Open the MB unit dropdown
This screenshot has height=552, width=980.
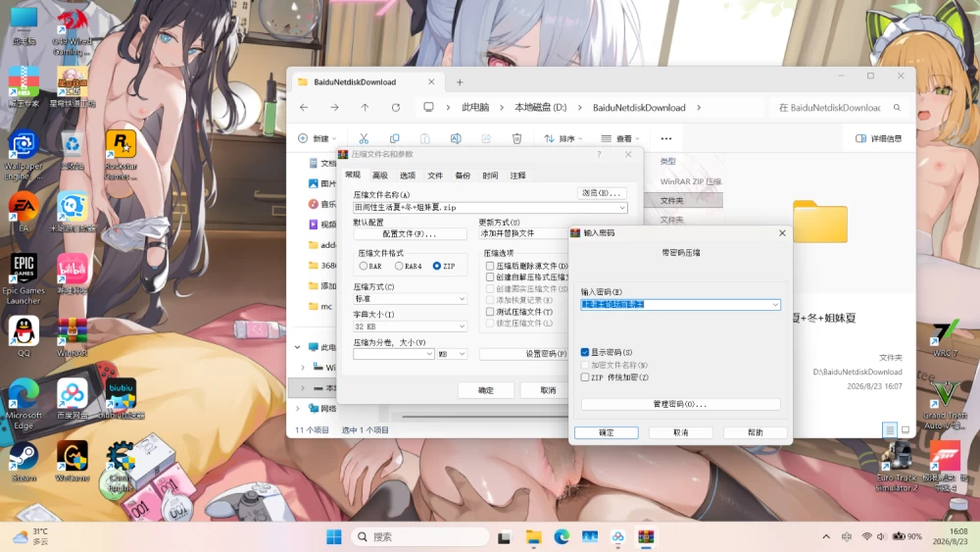(452, 354)
